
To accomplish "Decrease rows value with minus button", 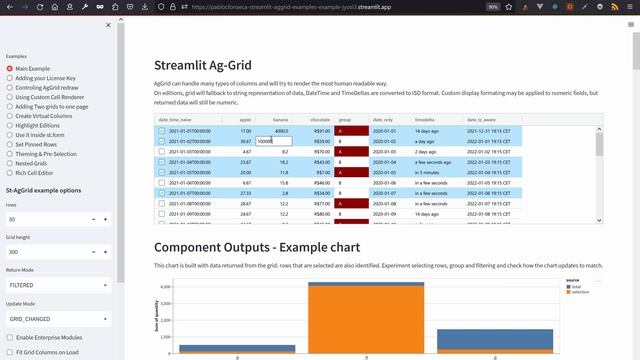I will [93, 219].
